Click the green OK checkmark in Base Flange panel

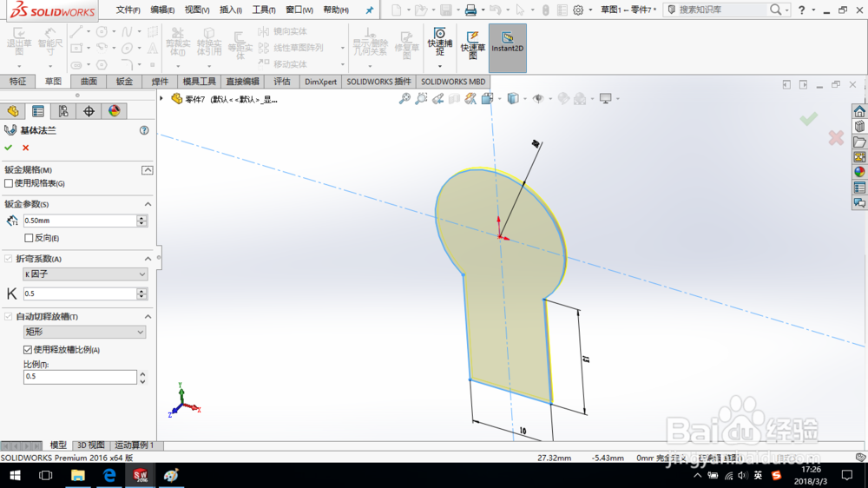click(x=9, y=148)
